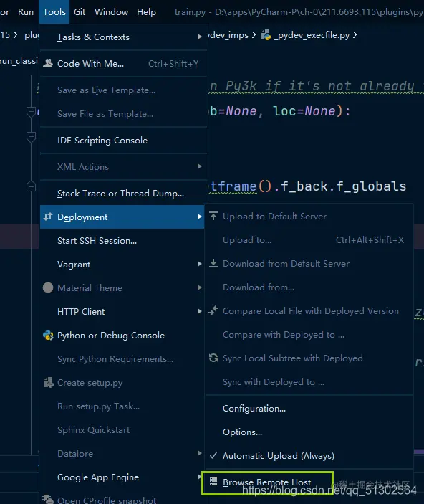Toggle Automatic Upload (Always) checkmark

click(x=213, y=455)
